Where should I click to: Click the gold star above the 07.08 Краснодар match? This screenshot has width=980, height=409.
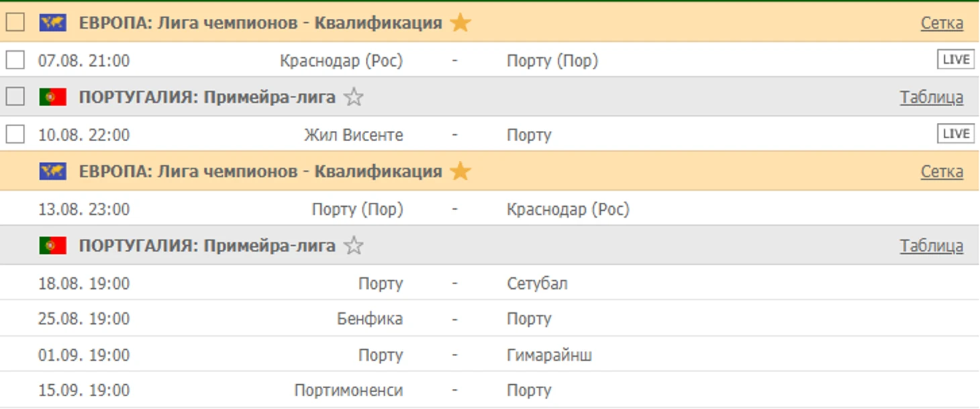click(x=460, y=23)
